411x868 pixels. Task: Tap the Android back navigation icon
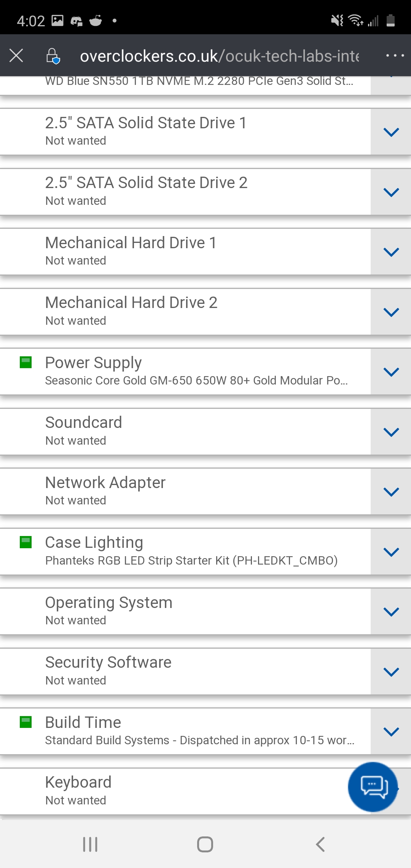click(320, 844)
